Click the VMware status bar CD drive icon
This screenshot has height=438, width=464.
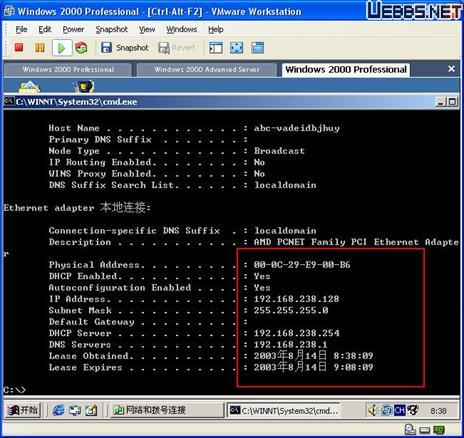pos(425,430)
